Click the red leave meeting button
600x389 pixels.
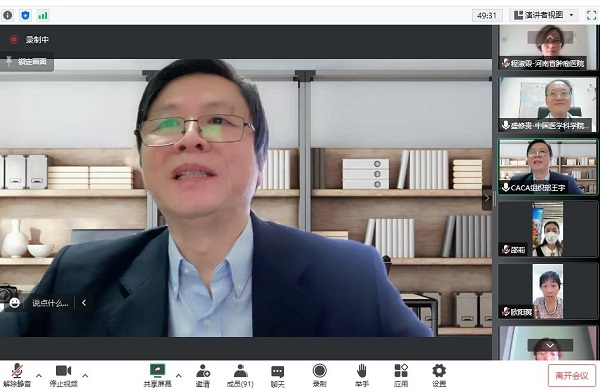pos(572,376)
